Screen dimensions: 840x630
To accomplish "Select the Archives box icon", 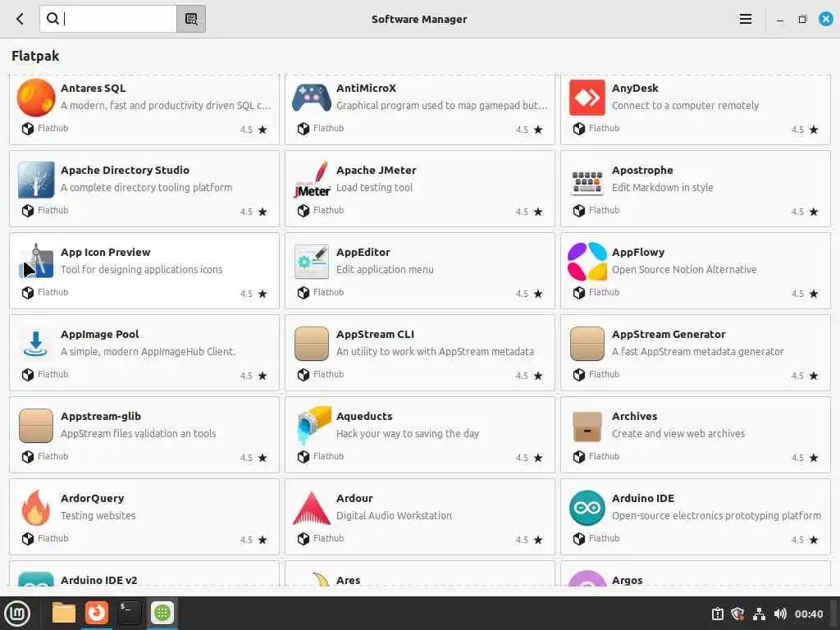I will [x=587, y=427].
